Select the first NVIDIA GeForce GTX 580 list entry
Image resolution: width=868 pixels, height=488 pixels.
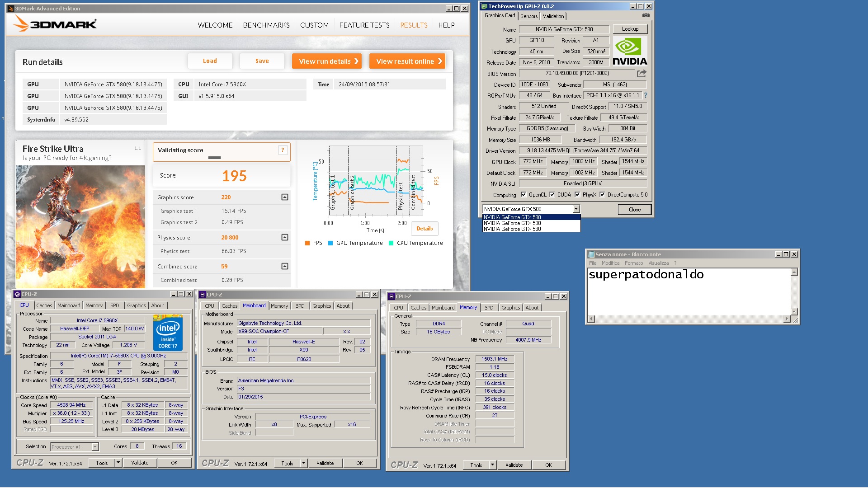532,217
